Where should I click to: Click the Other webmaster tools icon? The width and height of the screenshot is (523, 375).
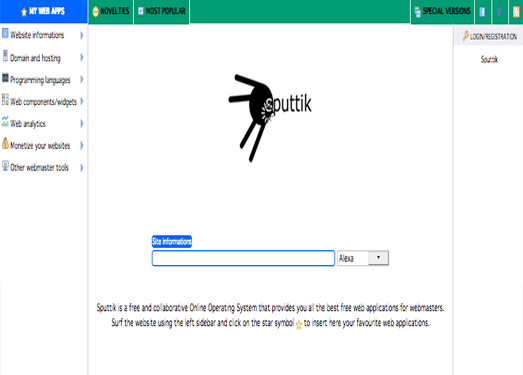5,166
